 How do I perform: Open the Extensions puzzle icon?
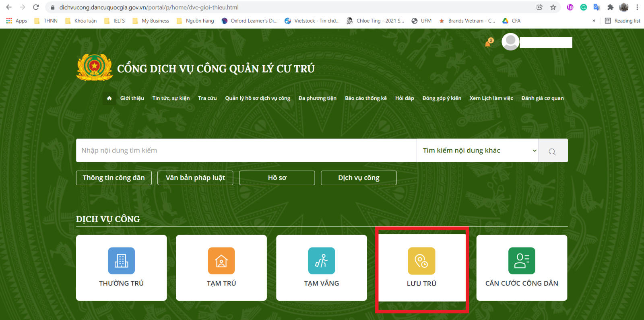[x=610, y=7]
